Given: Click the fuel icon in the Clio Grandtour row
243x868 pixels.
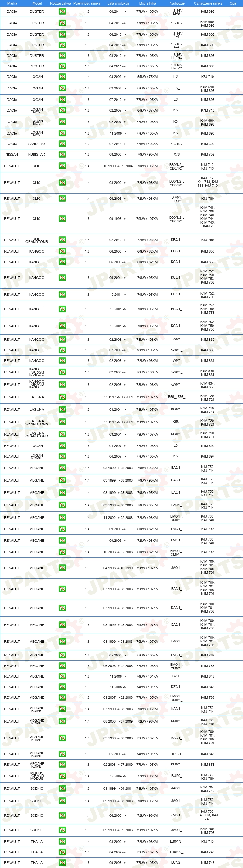Looking at the screenshot, I should click(62, 240).
